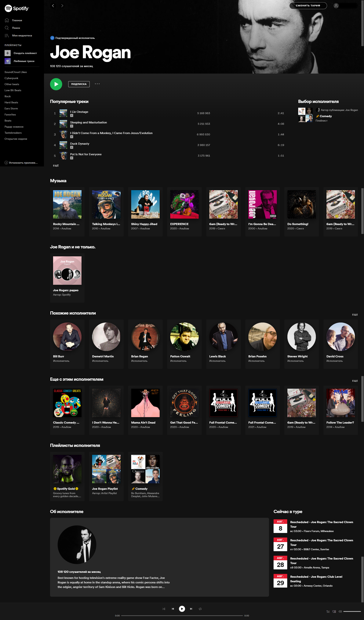The image size is (364, 620).
Task: Select track Pot Is Not for Everyone
Action: coord(169,155)
